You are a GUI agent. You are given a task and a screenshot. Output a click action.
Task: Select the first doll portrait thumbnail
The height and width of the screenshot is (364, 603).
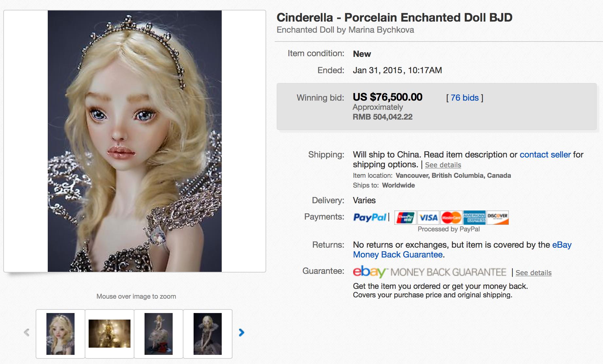click(60, 334)
